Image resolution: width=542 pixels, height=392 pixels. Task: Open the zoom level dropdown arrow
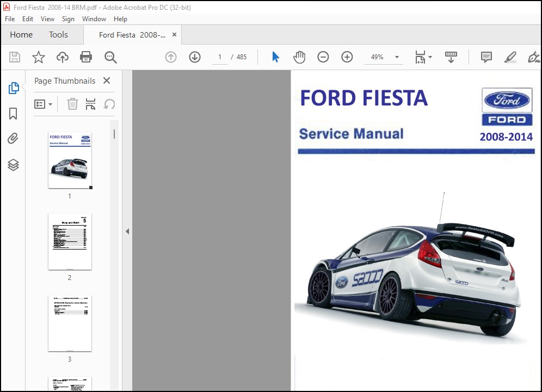coord(397,57)
